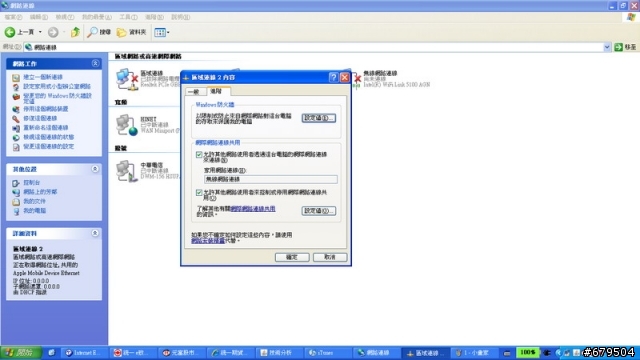The width and height of the screenshot is (640, 360).
Task: Click the 變更這個連線的設定 link
Action: (x=48, y=147)
